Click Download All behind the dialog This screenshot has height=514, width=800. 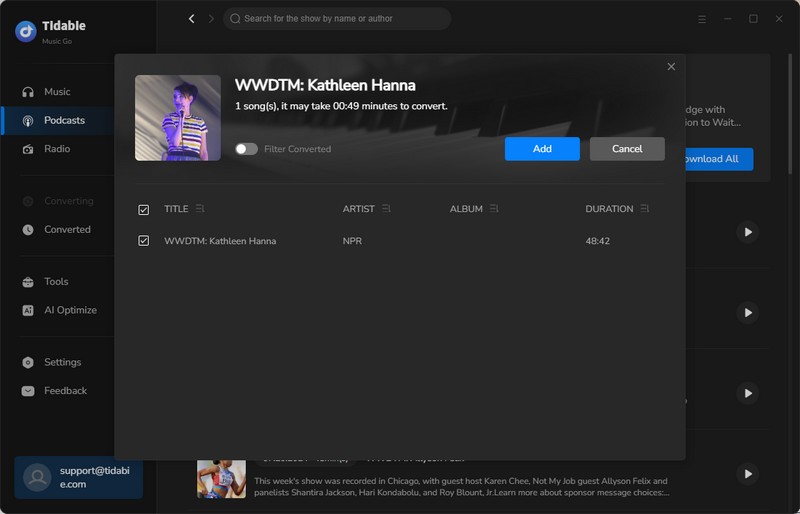click(x=719, y=159)
